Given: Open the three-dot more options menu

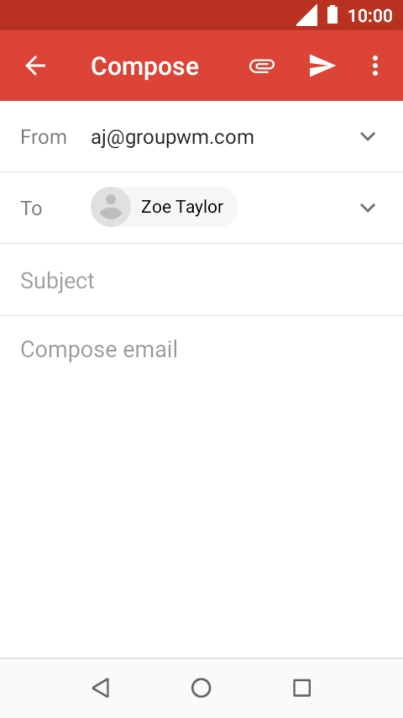Looking at the screenshot, I should [375, 66].
